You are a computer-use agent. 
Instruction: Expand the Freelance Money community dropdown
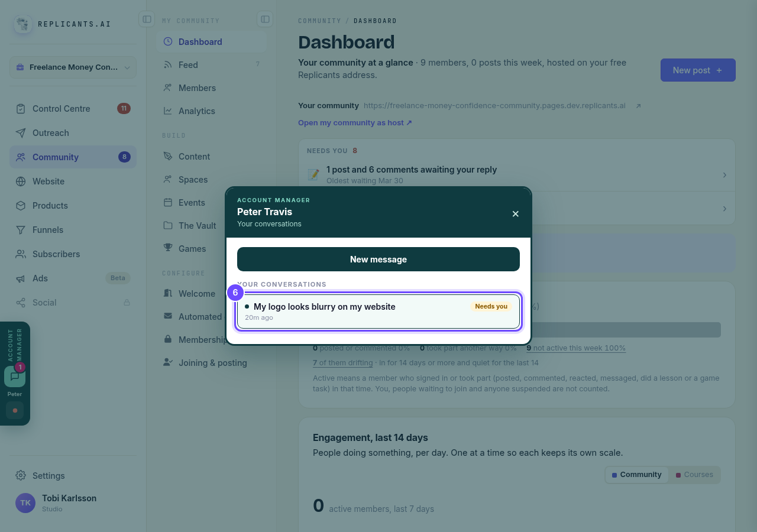[73, 67]
